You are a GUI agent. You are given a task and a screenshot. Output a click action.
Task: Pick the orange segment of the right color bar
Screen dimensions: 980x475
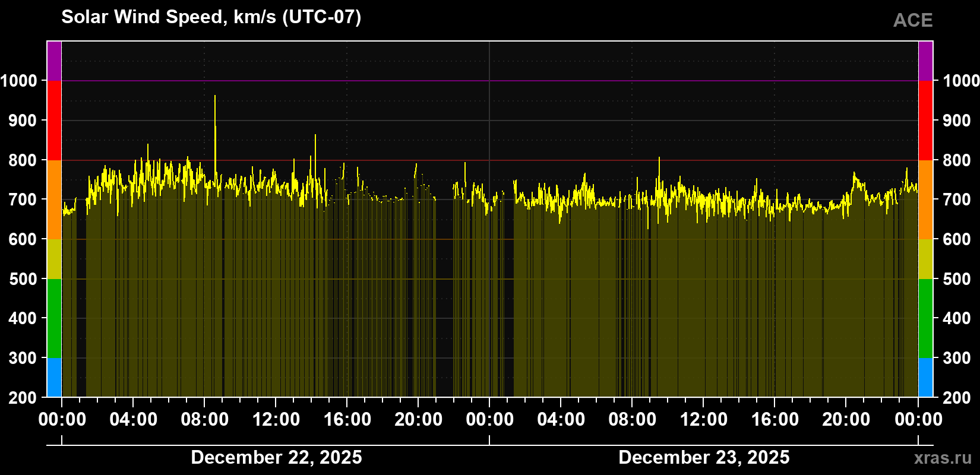click(925, 199)
